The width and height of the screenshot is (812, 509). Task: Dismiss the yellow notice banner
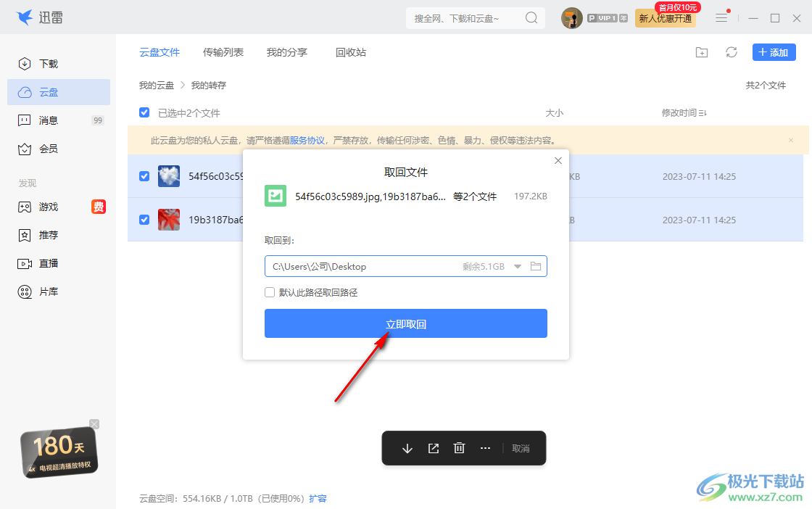point(791,141)
